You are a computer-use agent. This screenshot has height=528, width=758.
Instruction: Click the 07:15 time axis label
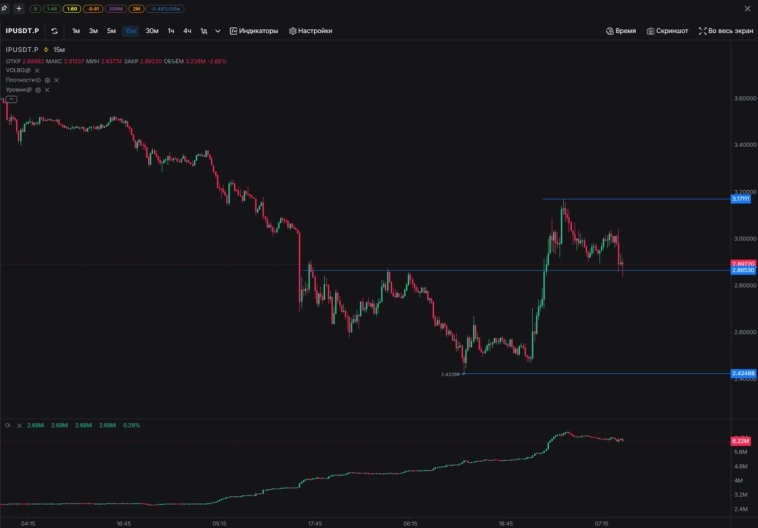(601, 524)
